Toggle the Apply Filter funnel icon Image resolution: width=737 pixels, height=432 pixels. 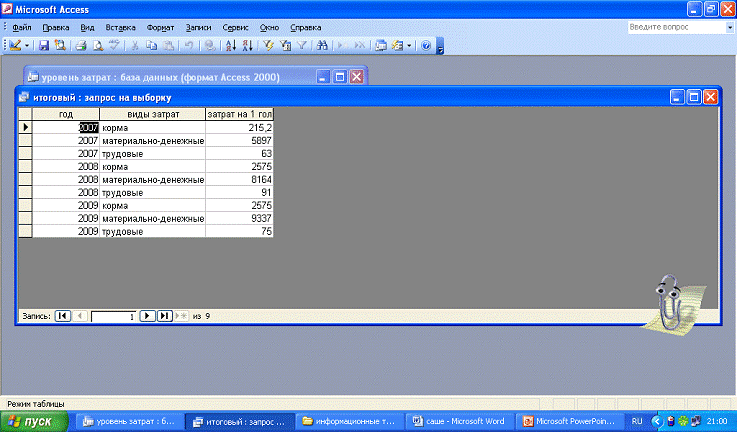[301, 46]
